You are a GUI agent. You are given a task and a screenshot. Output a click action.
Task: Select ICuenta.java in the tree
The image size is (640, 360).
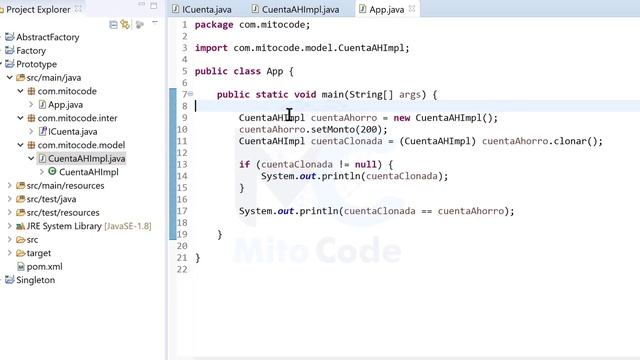click(73, 131)
